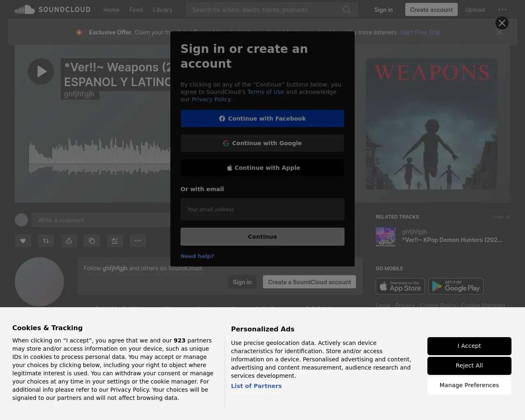The height and width of the screenshot is (420, 525).
Task: Close the sign-in modal with X
Action: [x=502, y=23]
